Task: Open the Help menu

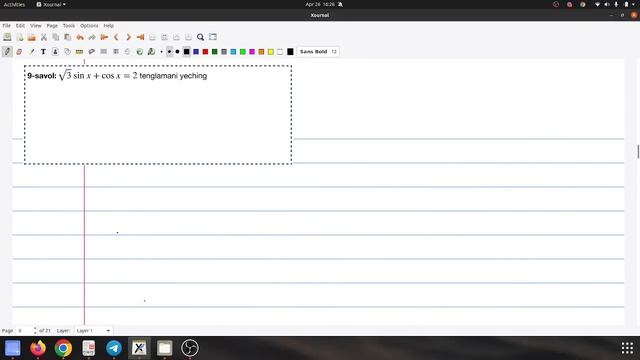Action: coord(109,26)
